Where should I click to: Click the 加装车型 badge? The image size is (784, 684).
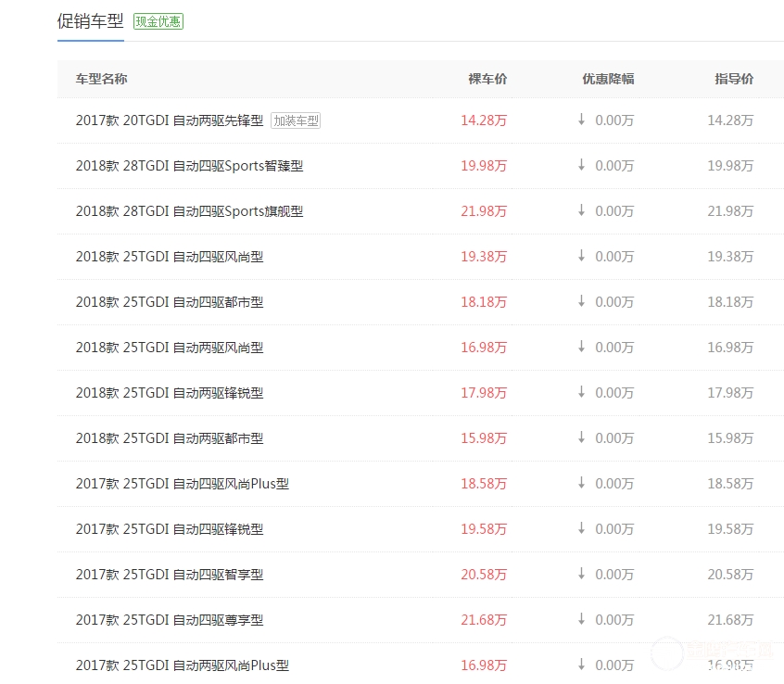point(296,120)
